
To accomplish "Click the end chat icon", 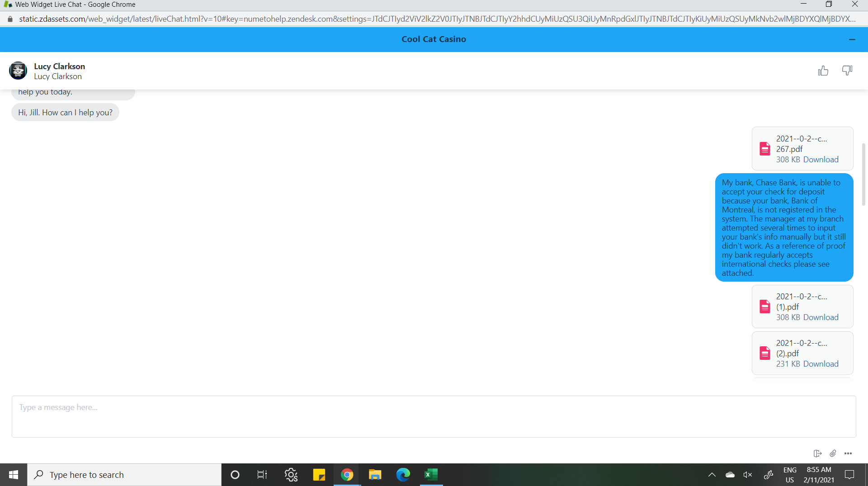I will pyautogui.click(x=817, y=453).
